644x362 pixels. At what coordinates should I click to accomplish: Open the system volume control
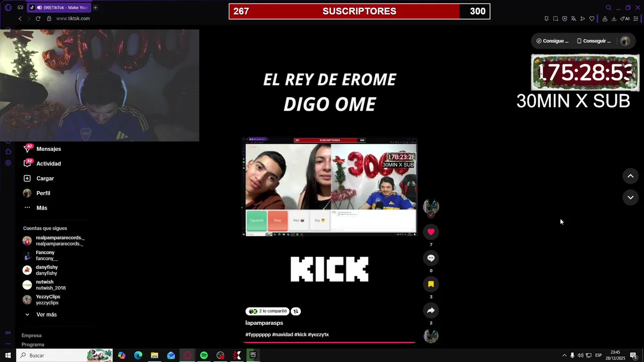[x=580, y=355]
